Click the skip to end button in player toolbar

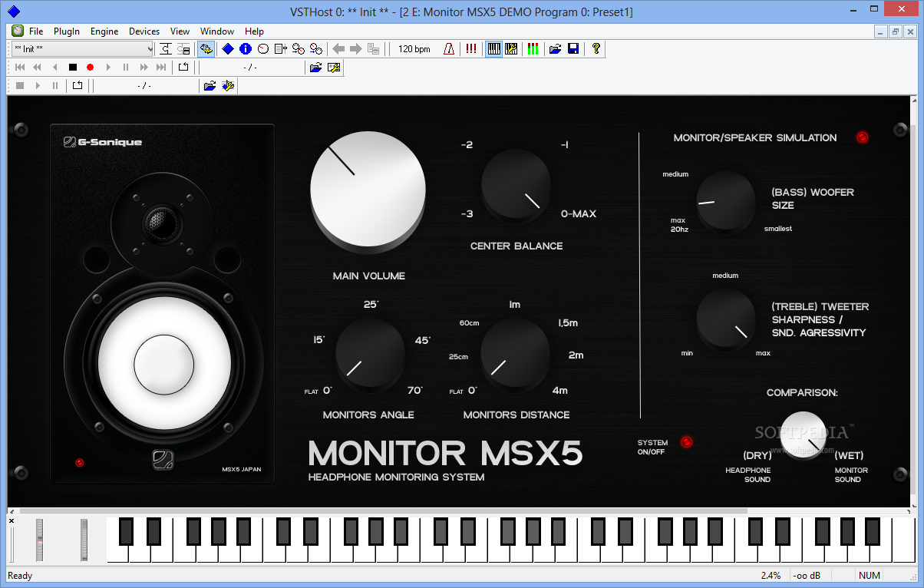click(x=161, y=68)
